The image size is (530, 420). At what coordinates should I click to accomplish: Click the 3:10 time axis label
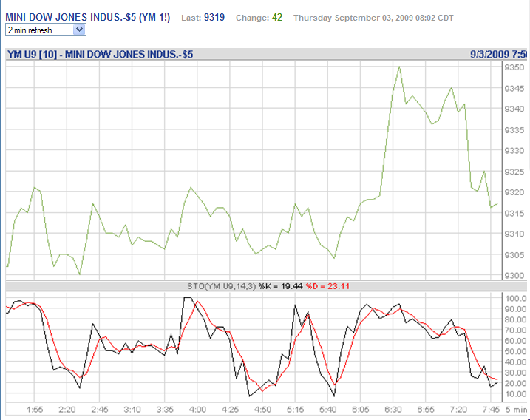(x=132, y=410)
